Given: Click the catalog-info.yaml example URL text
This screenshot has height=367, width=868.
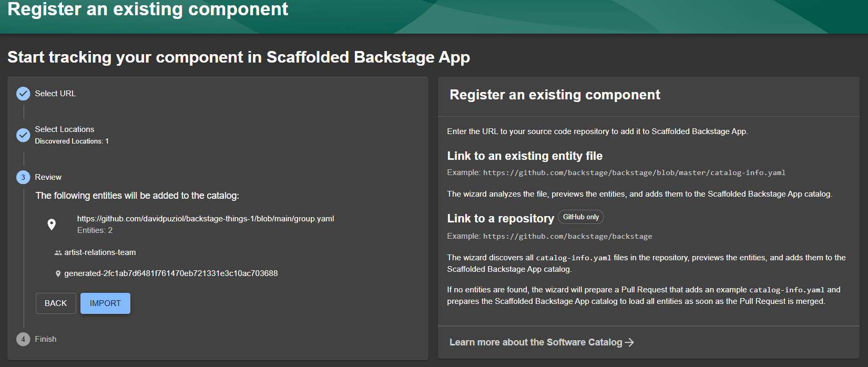Looking at the screenshot, I should click(x=634, y=172).
